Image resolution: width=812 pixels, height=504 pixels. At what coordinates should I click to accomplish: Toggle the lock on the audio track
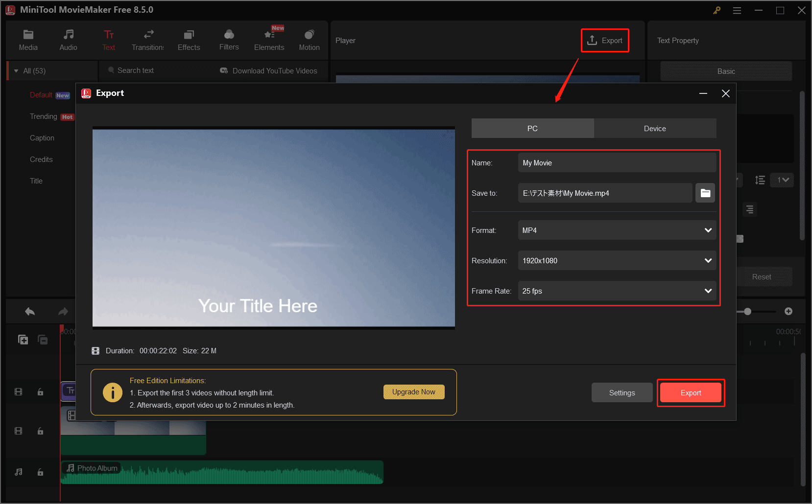(x=40, y=472)
